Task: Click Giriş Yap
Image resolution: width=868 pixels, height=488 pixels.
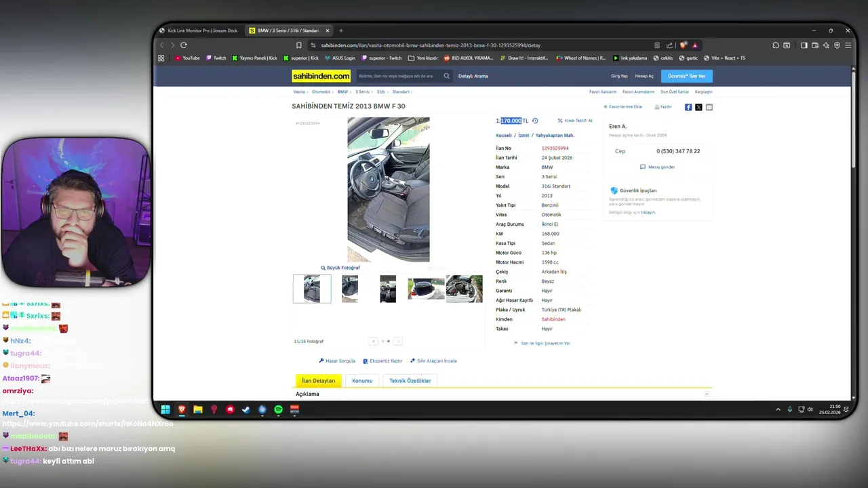Action: coord(619,76)
